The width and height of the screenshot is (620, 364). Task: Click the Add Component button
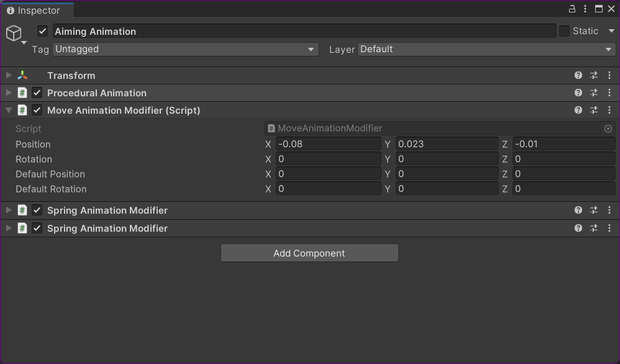click(x=309, y=253)
